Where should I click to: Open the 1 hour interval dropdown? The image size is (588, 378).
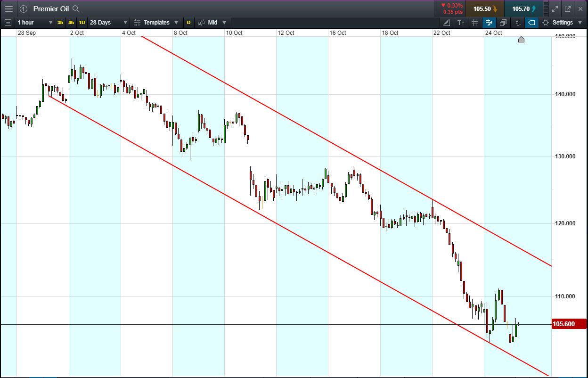point(34,22)
